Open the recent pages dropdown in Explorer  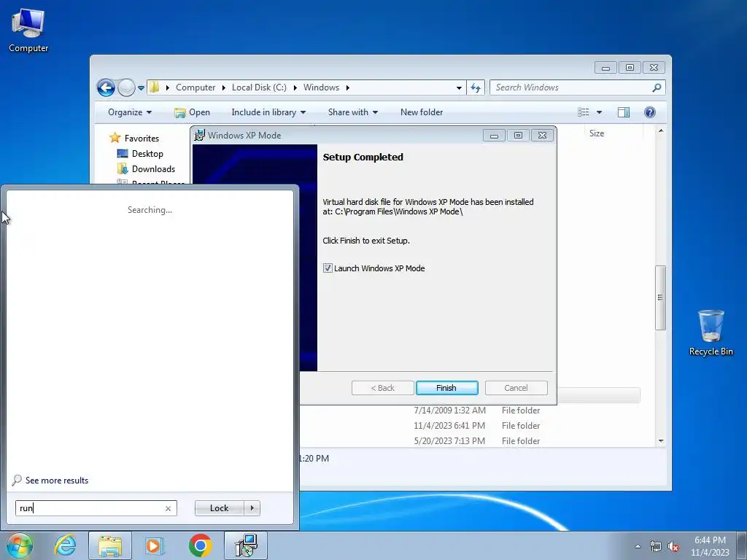click(x=141, y=87)
